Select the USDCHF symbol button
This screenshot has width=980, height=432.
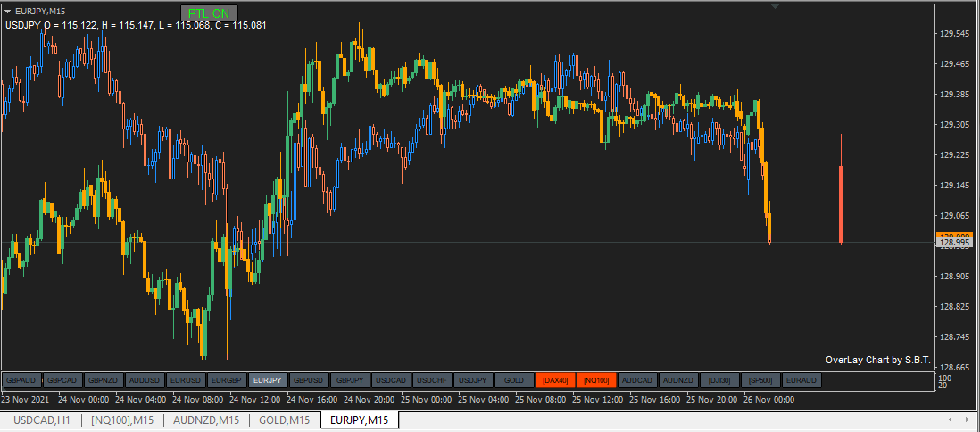pyautogui.click(x=432, y=380)
